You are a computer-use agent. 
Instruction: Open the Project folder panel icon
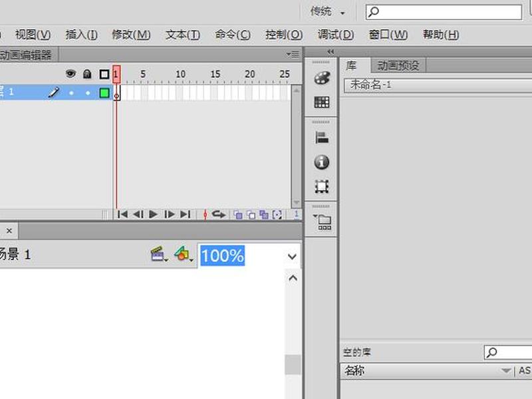pyautogui.click(x=323, y=222)
